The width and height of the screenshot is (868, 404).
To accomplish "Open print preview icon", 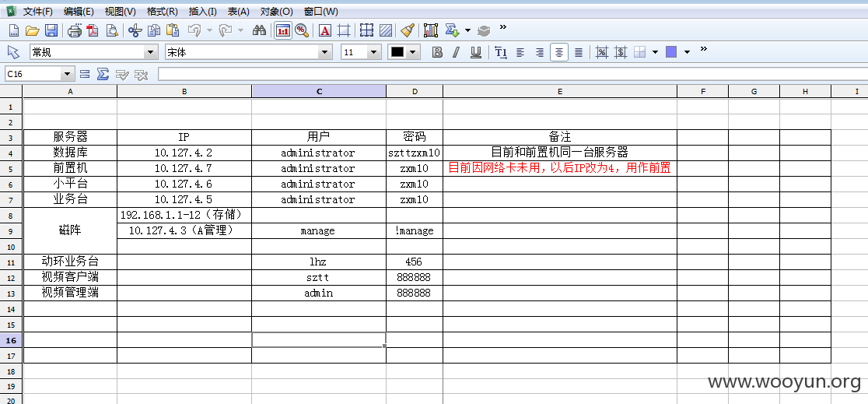I will click(x=112, y=30).
